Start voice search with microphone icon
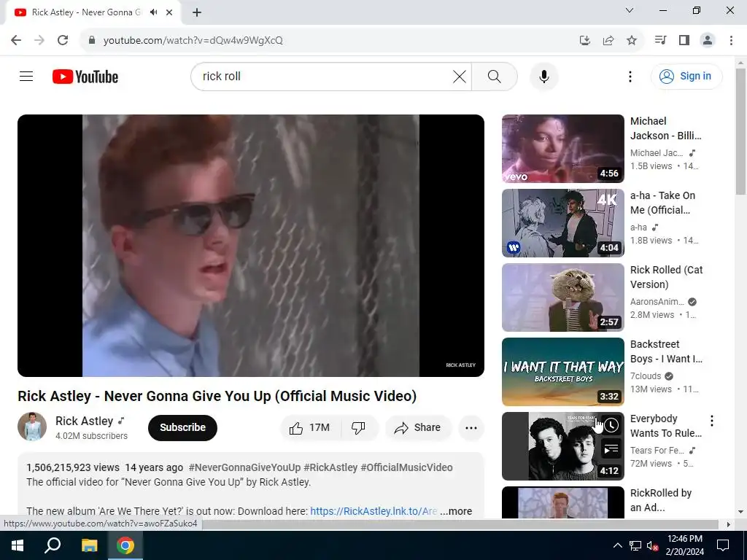This screenshot has height=560, width=747. click(544, 76)
